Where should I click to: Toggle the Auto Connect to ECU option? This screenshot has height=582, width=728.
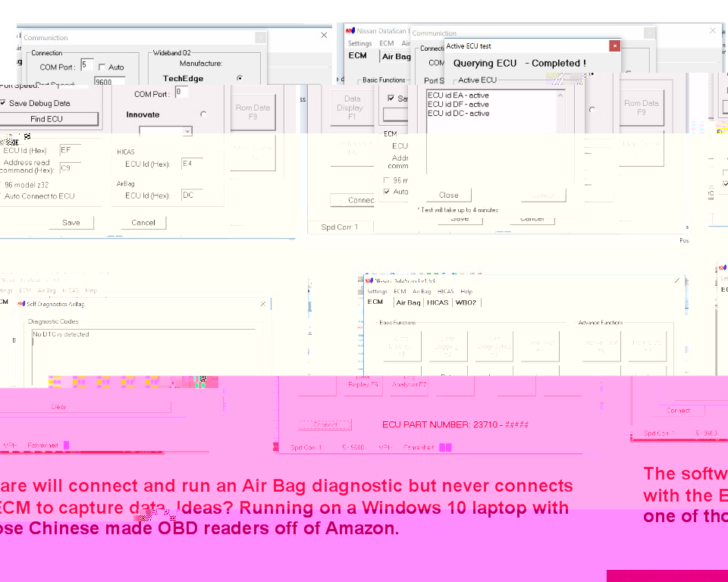point(37,196)
